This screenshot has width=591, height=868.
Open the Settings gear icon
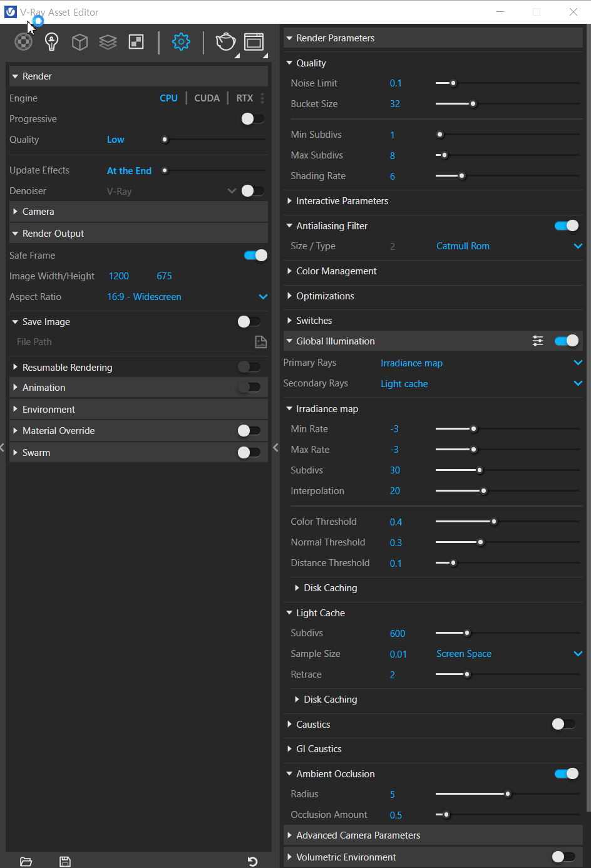tap(181, 42)
